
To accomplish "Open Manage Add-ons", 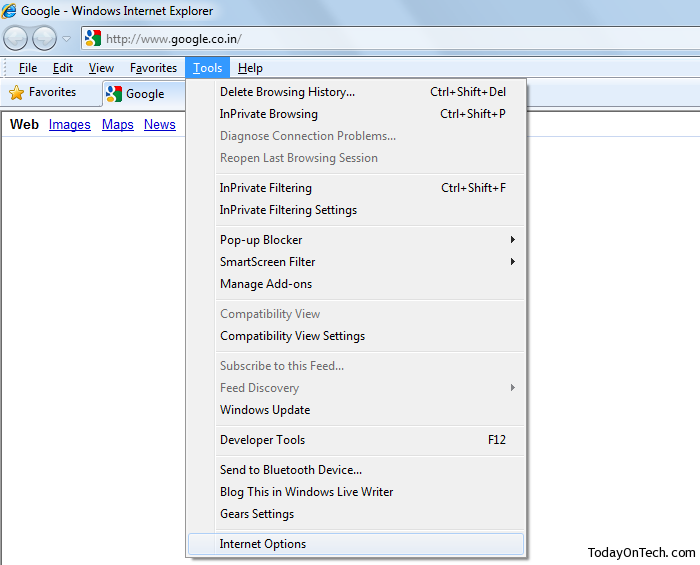I will tap(356, 284).
